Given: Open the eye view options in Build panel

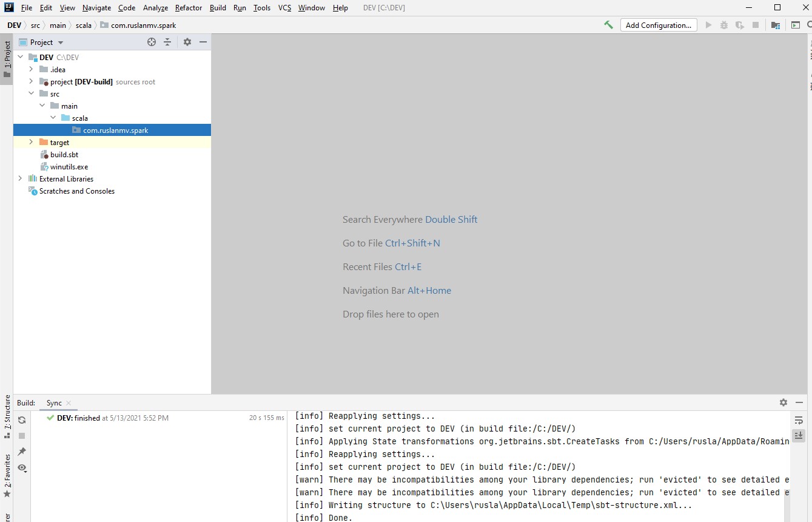Looking at the screenshot, I should tap(22, 467).
